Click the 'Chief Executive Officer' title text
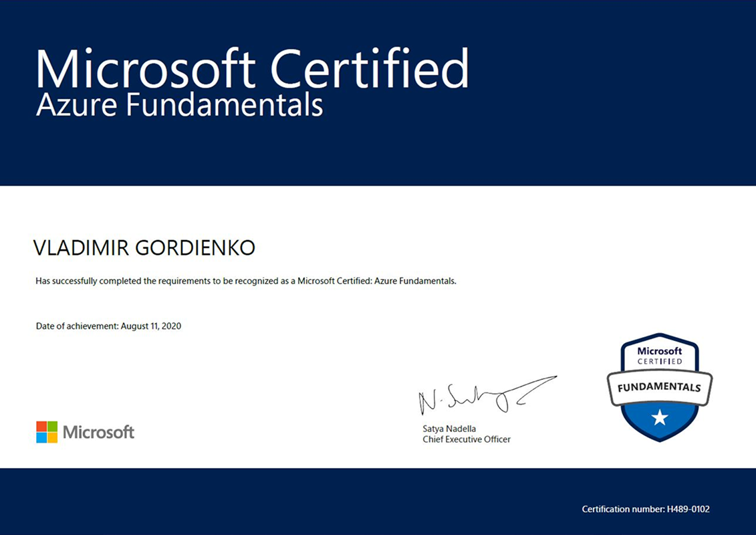The width and height of the screenshot is (756, 535). pos(467,439)
